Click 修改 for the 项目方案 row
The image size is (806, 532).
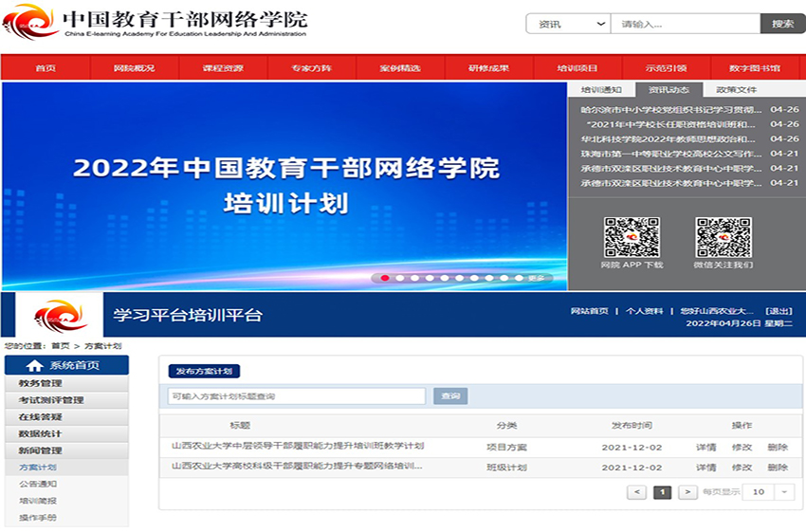pos(742,448)
